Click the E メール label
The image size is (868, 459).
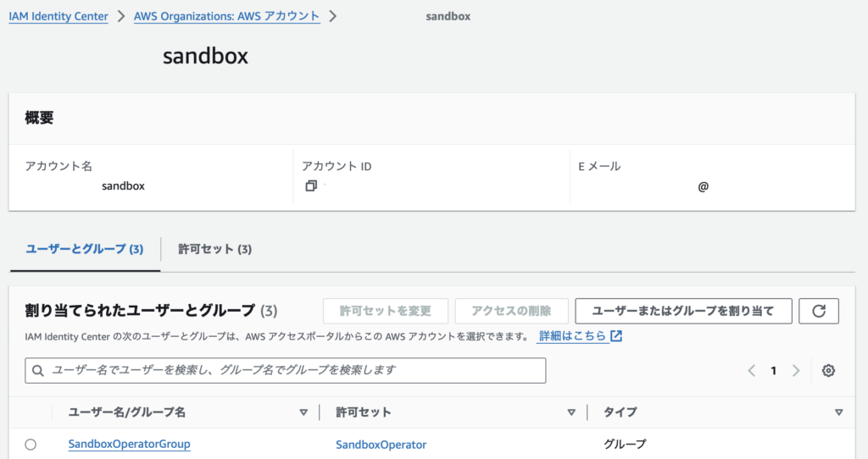[x=599, y=166]
